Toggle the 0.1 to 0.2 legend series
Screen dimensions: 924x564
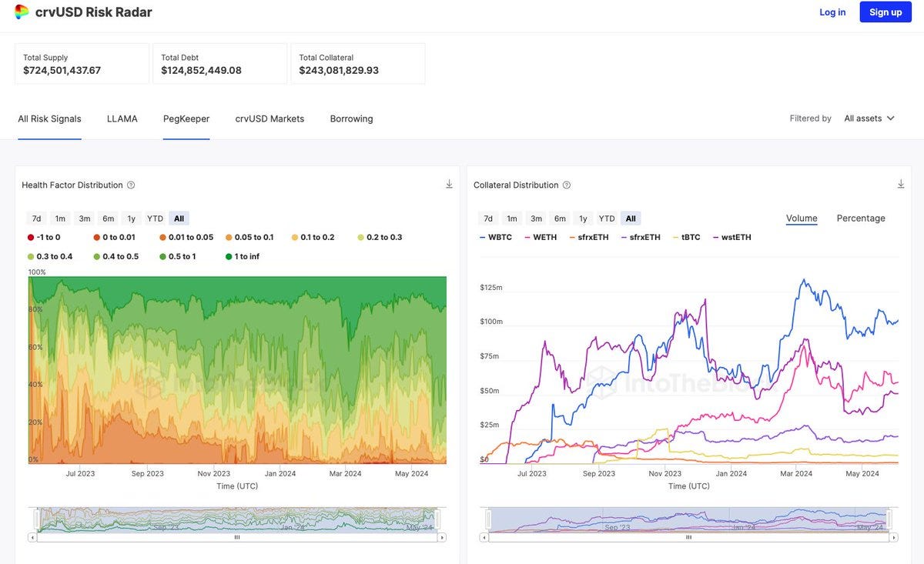(x=313, y=237)
